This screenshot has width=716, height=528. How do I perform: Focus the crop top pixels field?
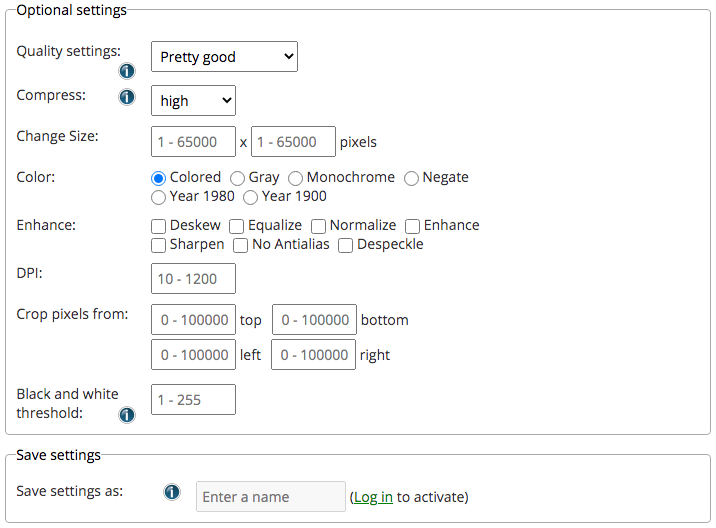(x=193, y=320)
